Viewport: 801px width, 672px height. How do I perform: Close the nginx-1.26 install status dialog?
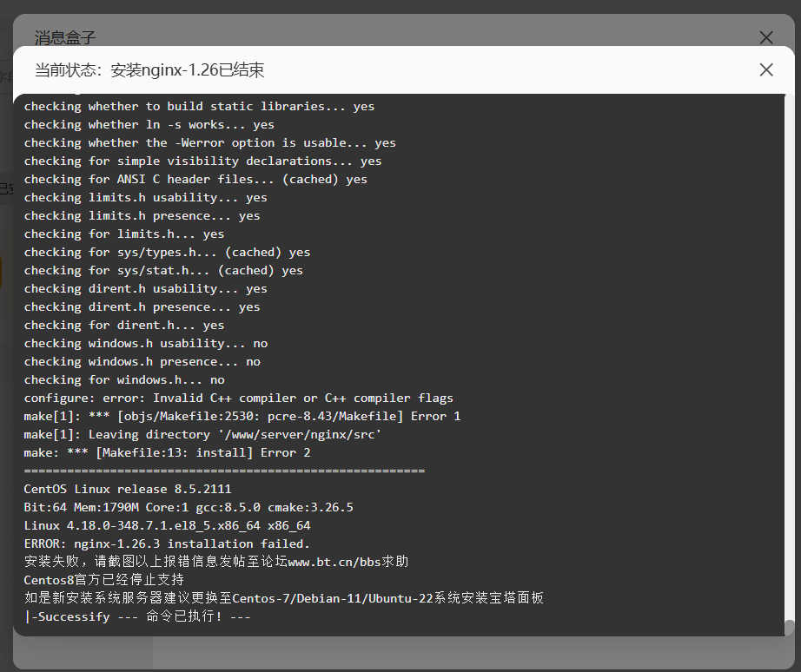pos(765,69)
